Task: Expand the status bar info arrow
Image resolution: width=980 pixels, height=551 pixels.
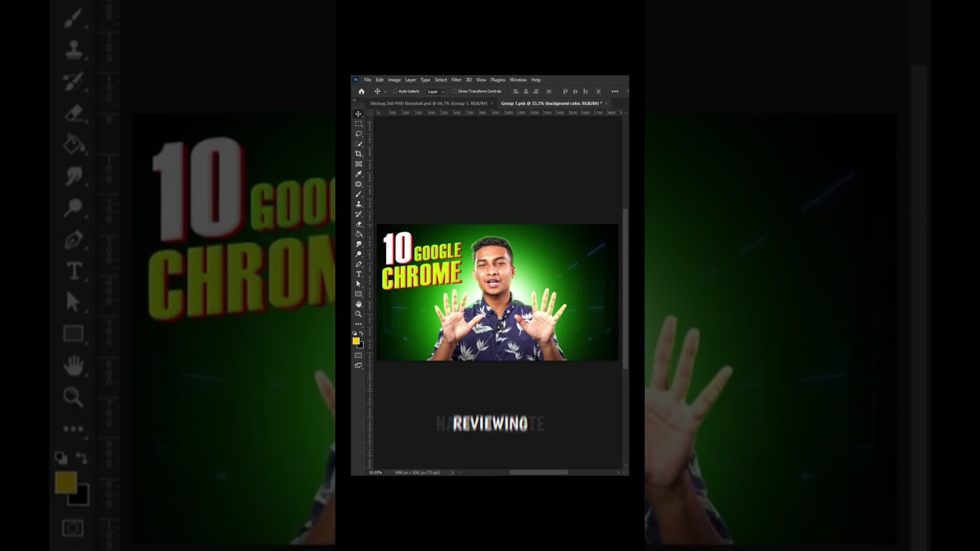Action: click(452, 472)
